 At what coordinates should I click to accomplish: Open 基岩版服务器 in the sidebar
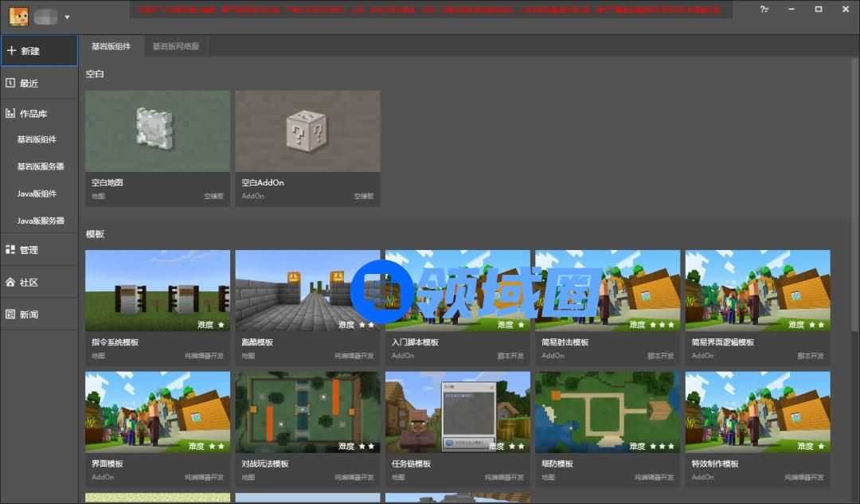[x=41, y=166]
